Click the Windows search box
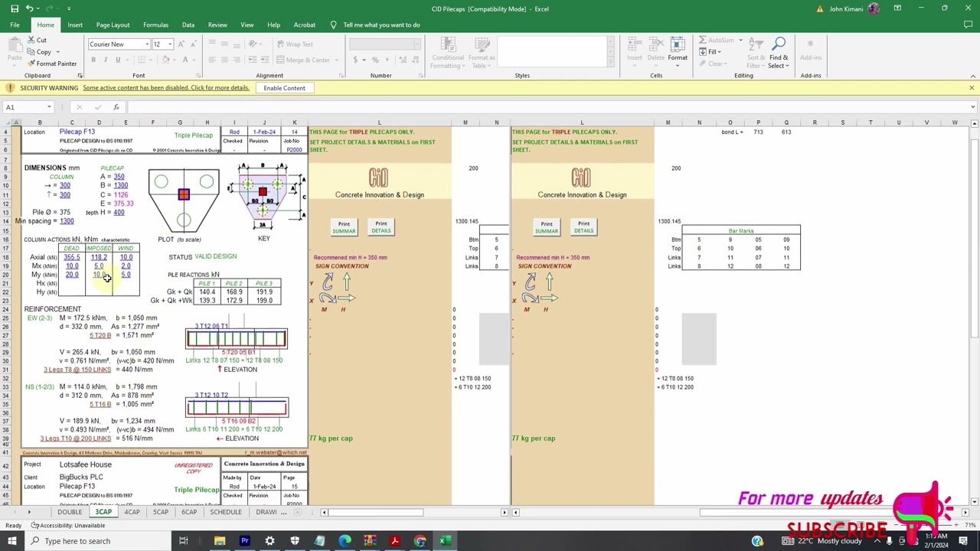 click(x=100, y=541)
